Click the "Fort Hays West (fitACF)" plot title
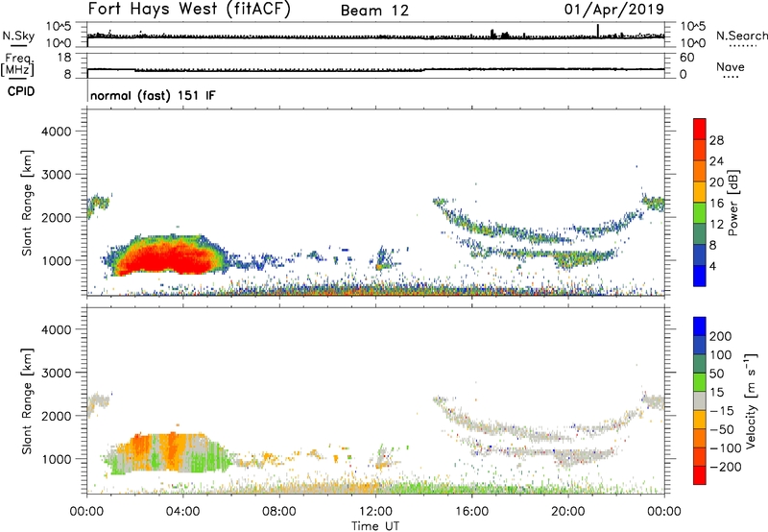Screen dimensions: 768x532 pos(189,10)
